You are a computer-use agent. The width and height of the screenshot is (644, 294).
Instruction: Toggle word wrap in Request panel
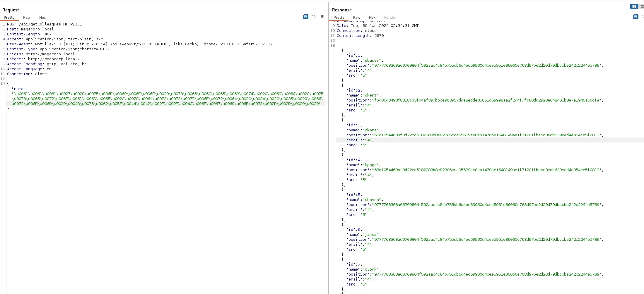click(x=305, y=17)
